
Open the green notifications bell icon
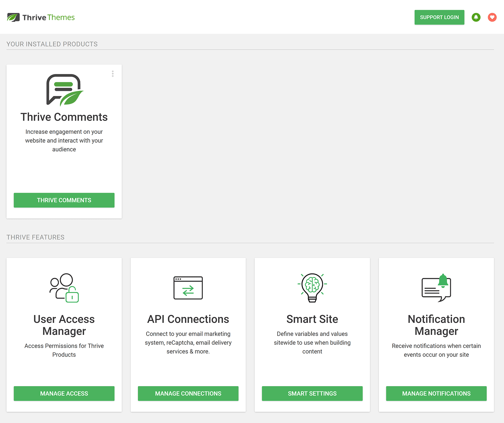[476, 17]
